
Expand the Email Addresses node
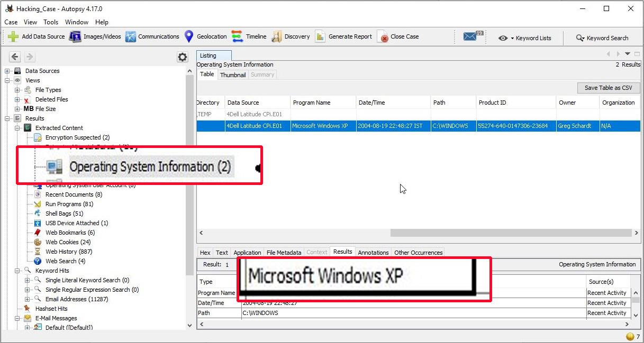[x=28, y=299]
